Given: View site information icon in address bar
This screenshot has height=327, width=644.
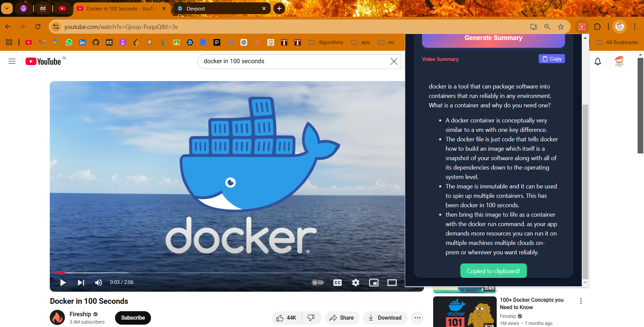Looking at the screenshot, I should [56, 27].
